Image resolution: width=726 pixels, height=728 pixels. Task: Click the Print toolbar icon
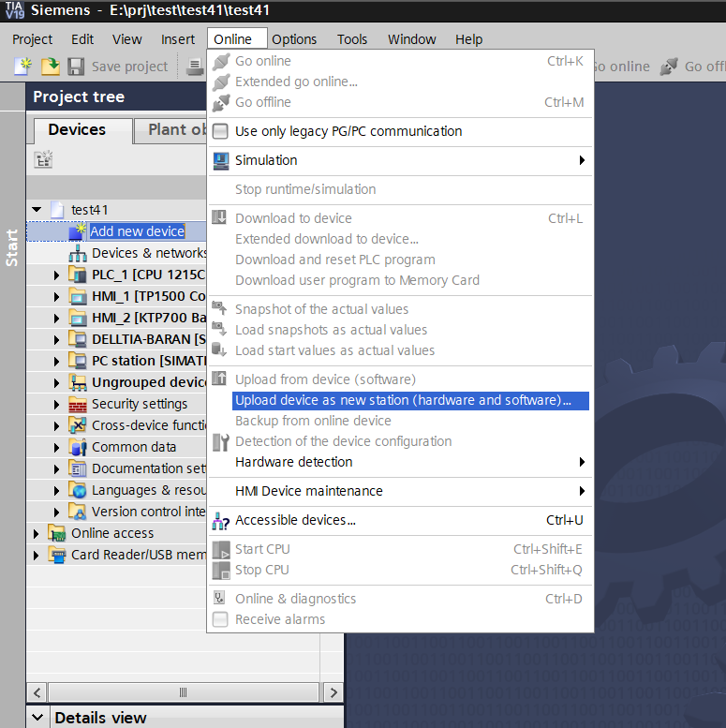(x=195, y=67)
